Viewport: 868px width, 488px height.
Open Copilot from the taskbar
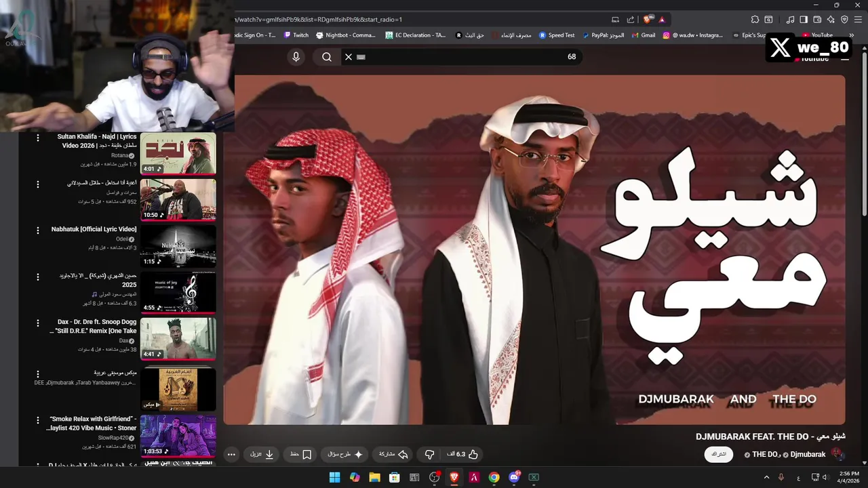[x=355, y=477]
